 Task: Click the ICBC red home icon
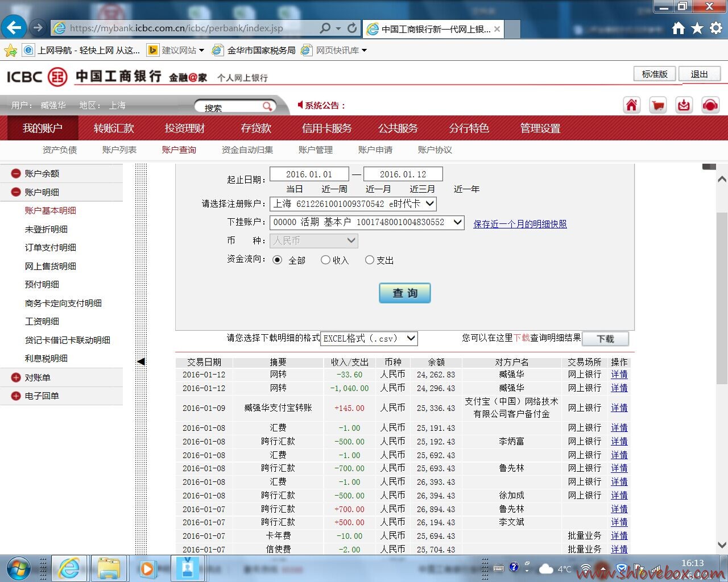pos(632,105)
